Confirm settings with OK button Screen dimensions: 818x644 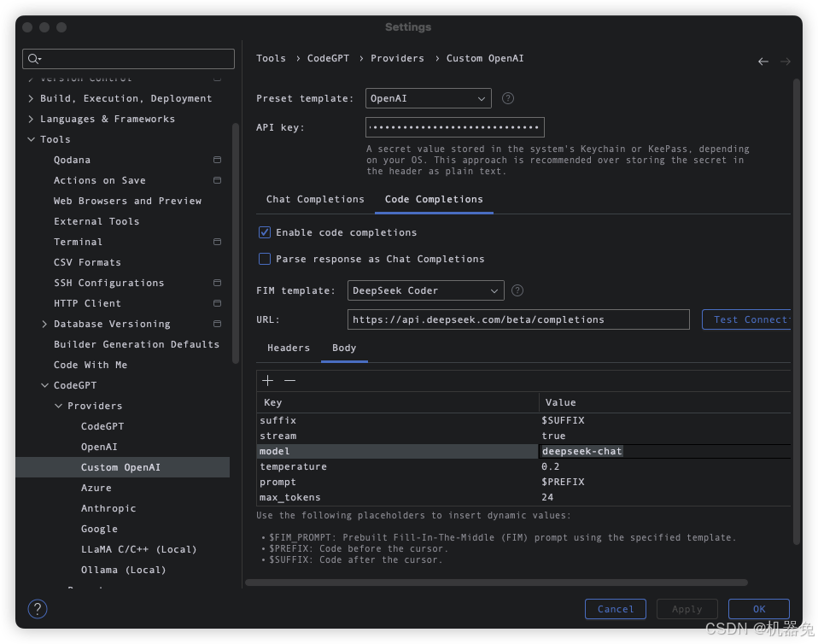pyautogui.click(x=758, y=608)
